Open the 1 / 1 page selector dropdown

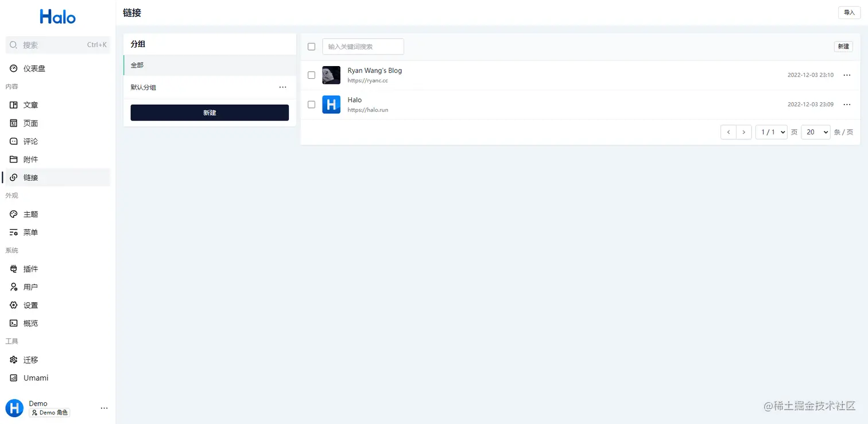[771, 132]
